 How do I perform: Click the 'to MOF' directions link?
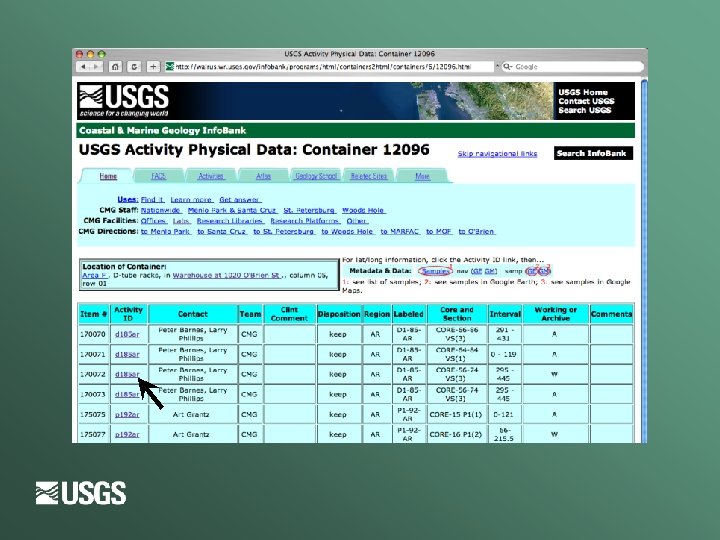(439, 231)
